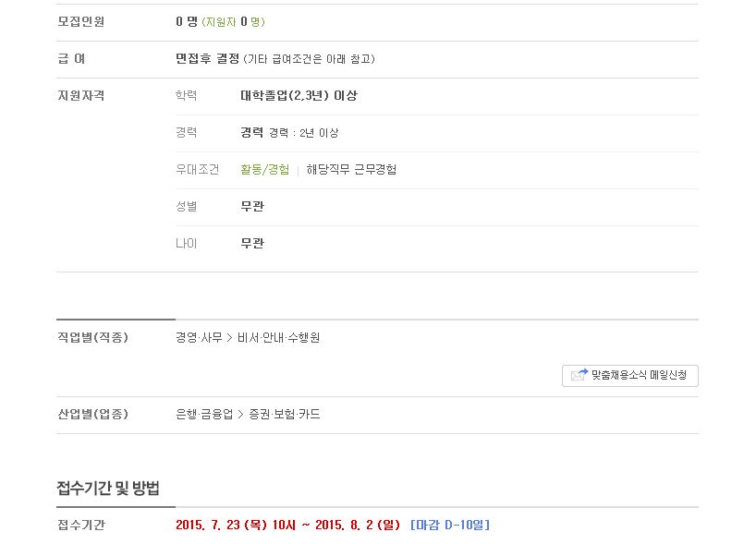The height and width of the screenshot is (544, 756).
Task: Click the red application period date range
Action: click(x=287, y=525)
